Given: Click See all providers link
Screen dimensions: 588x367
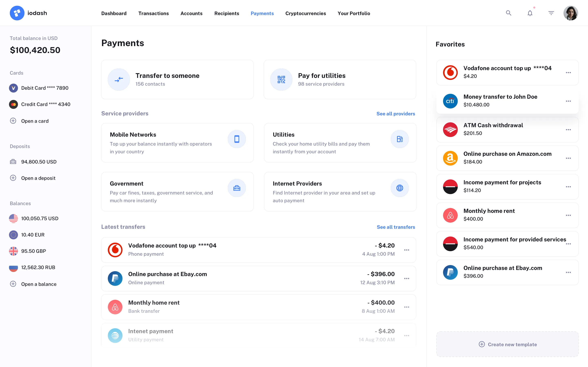Looking at the screenshot, I should click(x=395, y=113).
